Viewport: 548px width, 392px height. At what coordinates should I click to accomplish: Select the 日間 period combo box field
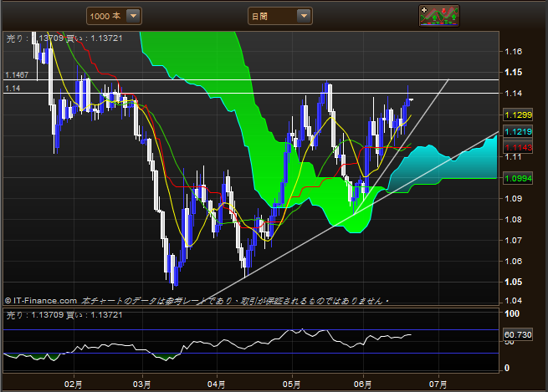click(280, 16)
